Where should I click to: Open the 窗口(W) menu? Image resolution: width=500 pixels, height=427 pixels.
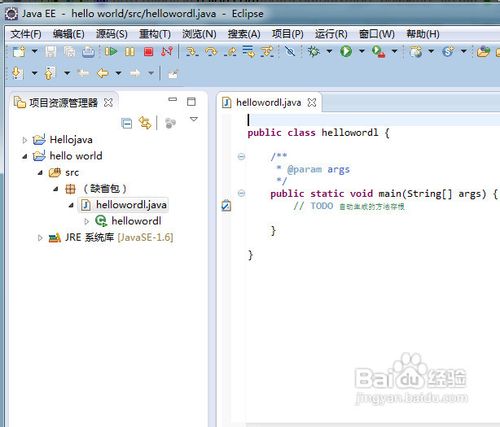tap(377, 34)
